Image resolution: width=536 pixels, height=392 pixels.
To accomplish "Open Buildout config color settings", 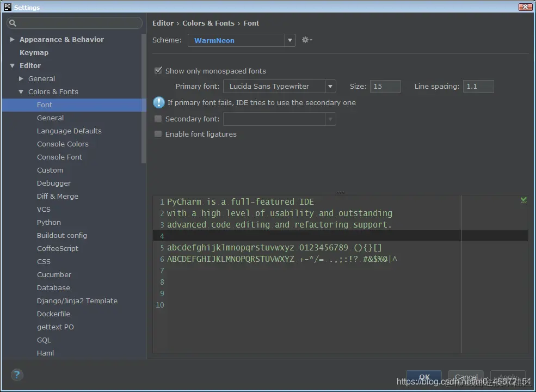I will (62, 235).
